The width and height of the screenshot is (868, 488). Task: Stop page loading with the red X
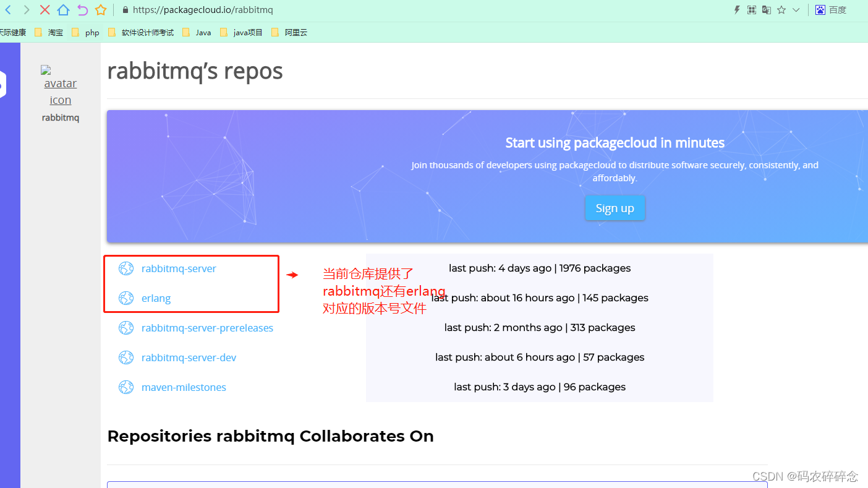(x=45, y=10)
